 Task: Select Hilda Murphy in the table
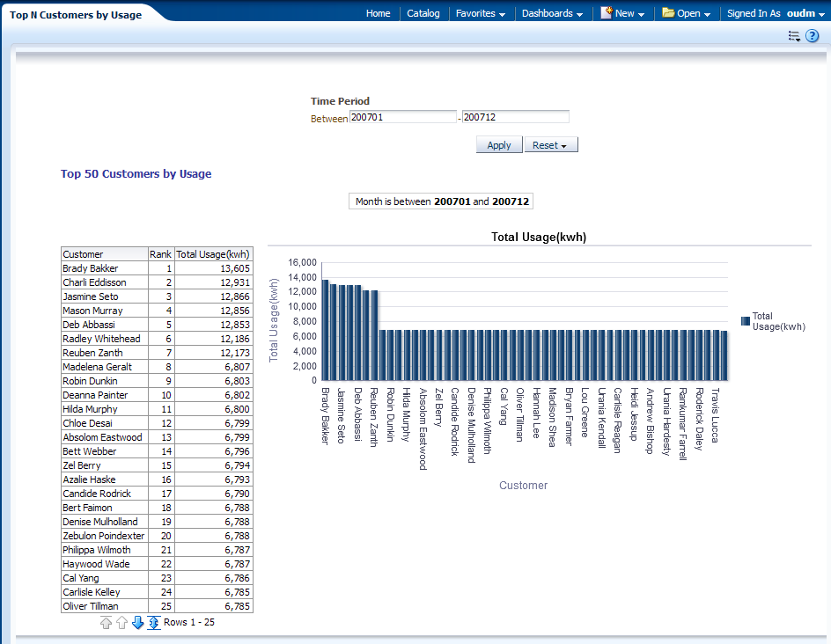(x=90, y=409)
